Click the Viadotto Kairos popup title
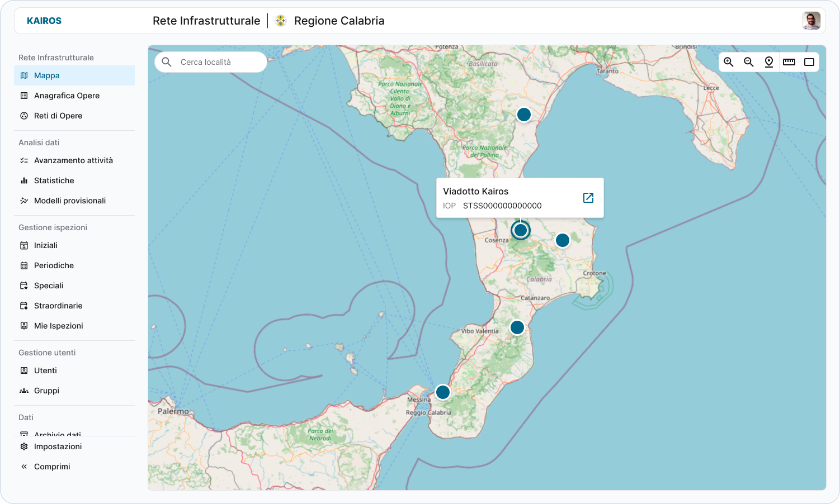 (x=476, y=191)
